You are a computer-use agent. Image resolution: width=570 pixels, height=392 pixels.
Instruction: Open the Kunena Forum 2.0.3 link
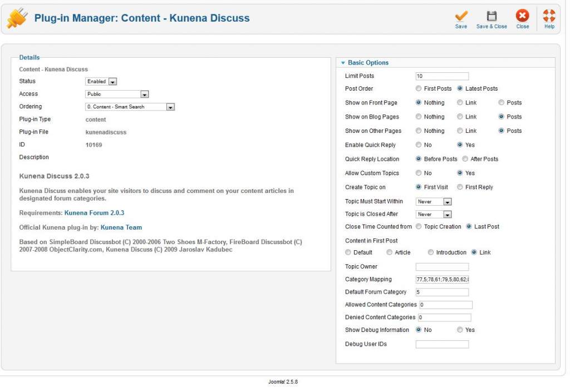94,213
